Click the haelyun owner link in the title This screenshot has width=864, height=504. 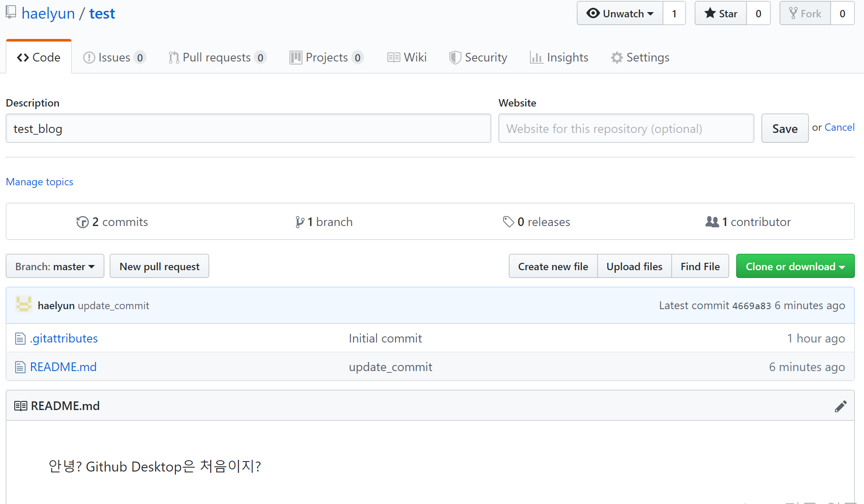tap(48, 13)
